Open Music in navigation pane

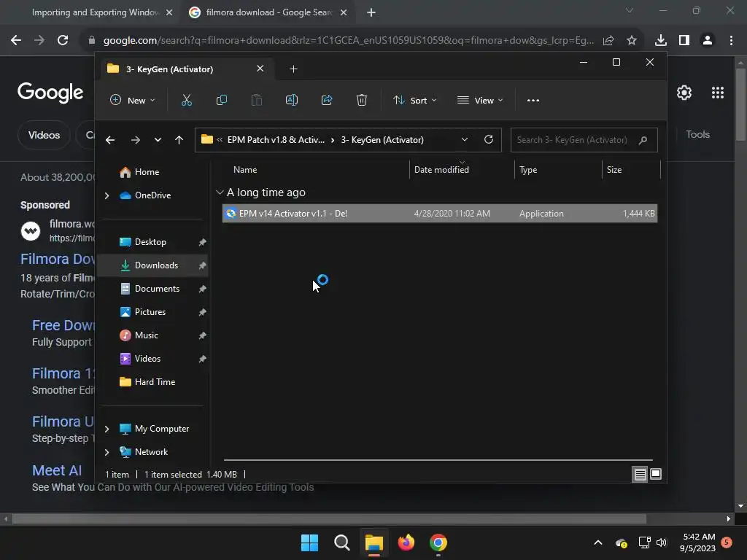click(146, 335)
